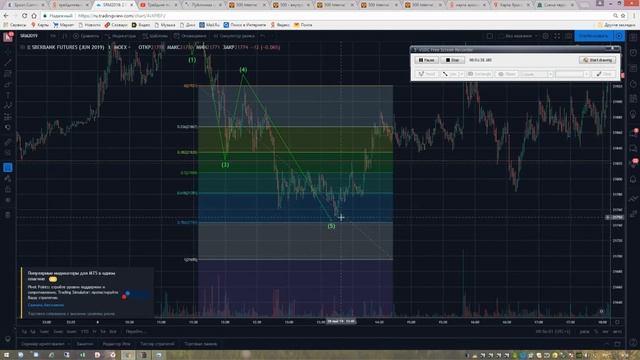The width and height of the screenshot is (640, 360).
Task: Open the ideas lightbulb panel
Action: pyautogui.click(x=633, y=115)
